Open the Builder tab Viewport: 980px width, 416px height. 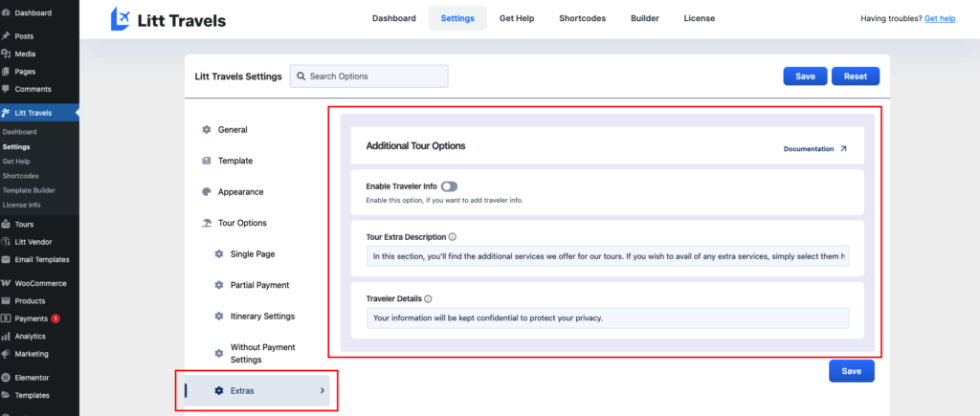click(644, 18)
